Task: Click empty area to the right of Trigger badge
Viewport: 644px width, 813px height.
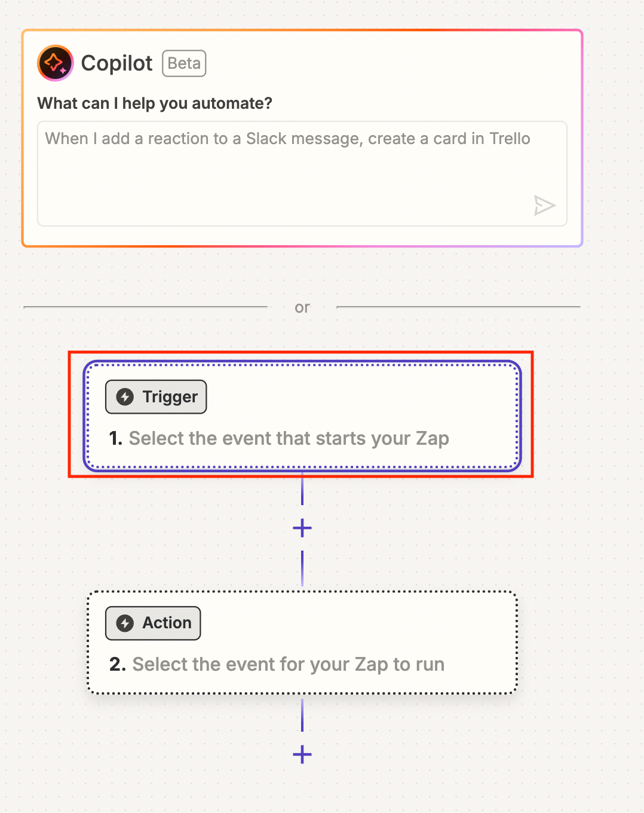Action: [x=358, y=397]
